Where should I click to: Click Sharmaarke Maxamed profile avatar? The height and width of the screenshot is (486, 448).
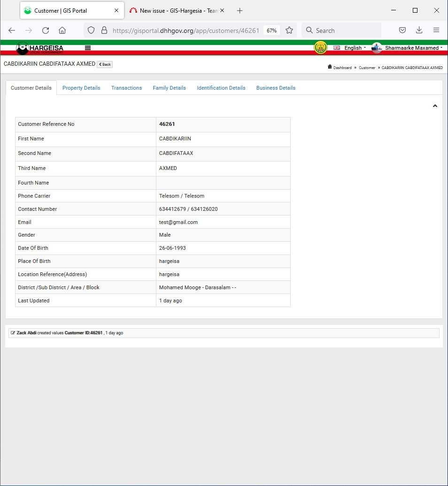click(377, 48)
